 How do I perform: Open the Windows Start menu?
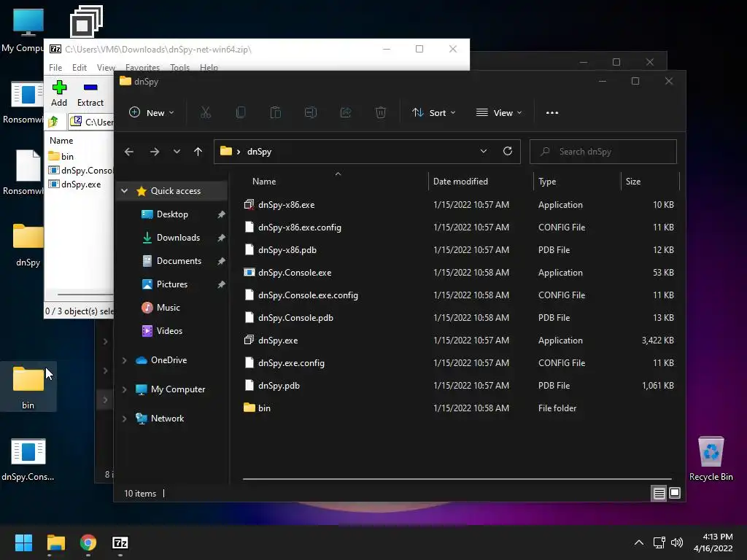point(23,542)
